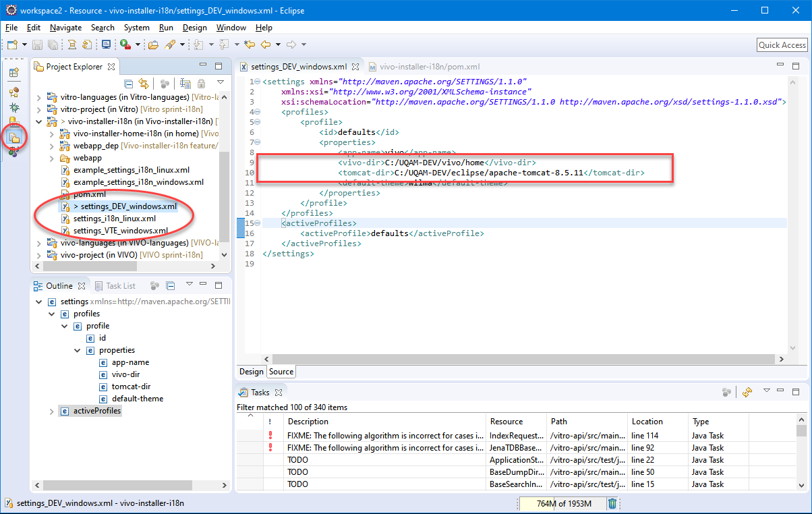Image resolution: width=812 pixels, height=514 pixels.
Task: Minimize the Outline view
Action: pos(204,285)
